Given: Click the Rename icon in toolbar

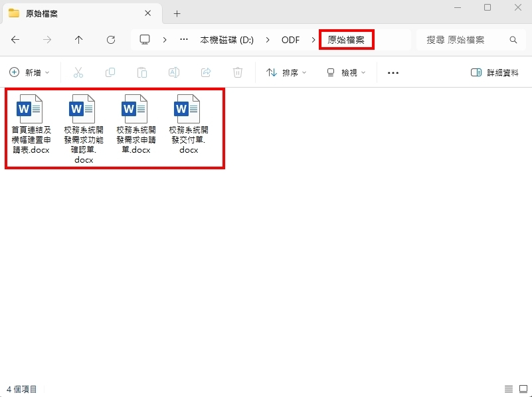Looking at the screenshot, I should [x=174, y=72].
